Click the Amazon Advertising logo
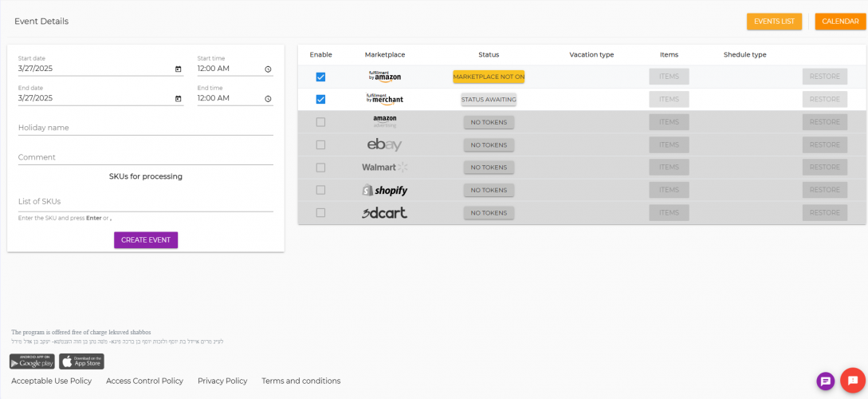 click(x=385, y=122)
